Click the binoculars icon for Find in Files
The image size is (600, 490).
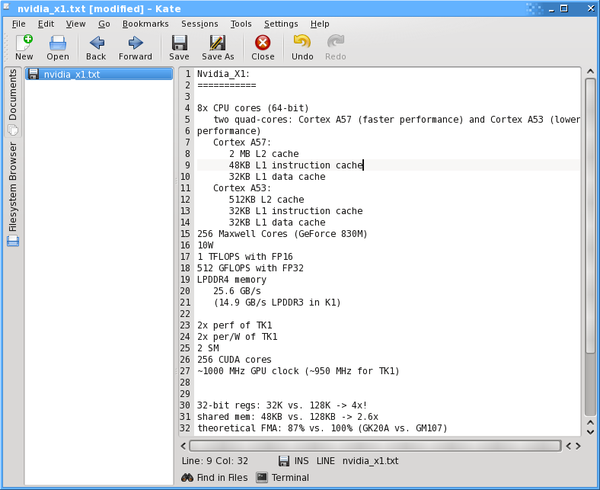(x=187, y=477)
